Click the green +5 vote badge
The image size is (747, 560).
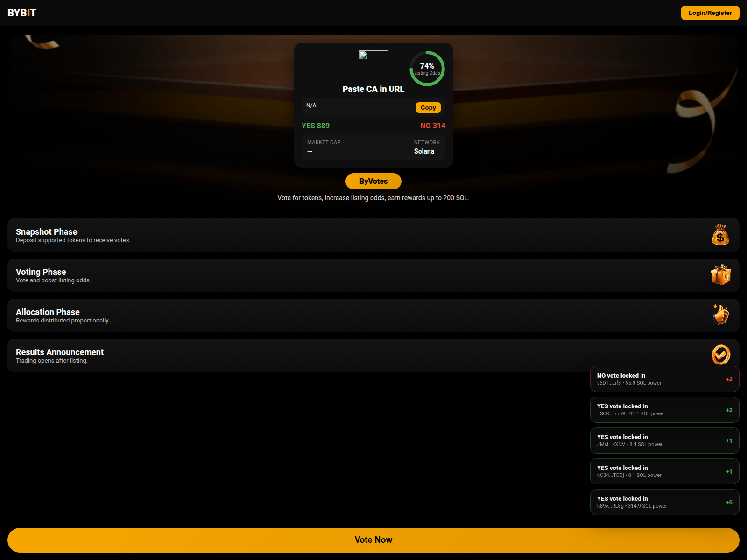coord(729,503)
